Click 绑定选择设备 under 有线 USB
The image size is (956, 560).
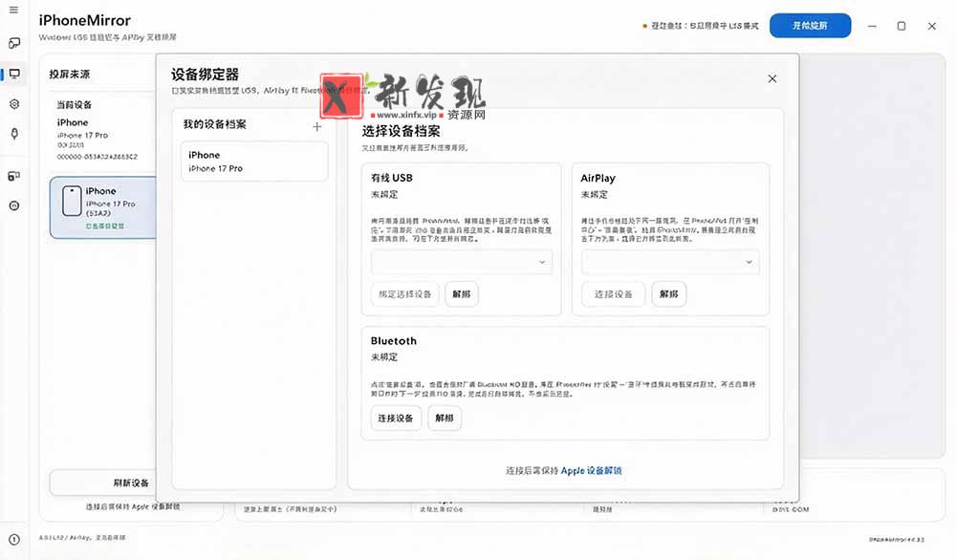click(404, 294)
